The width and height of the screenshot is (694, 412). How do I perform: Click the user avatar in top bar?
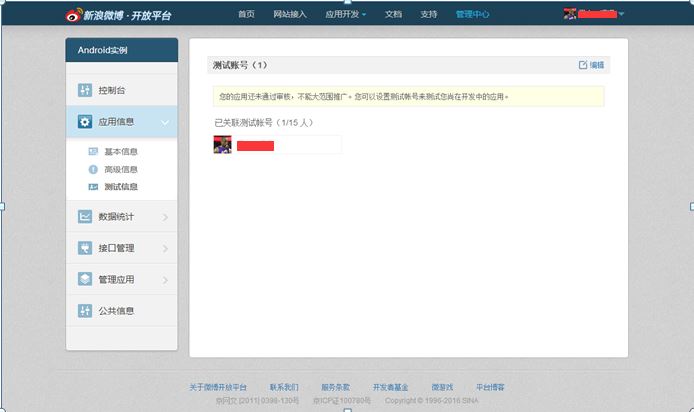570,14
